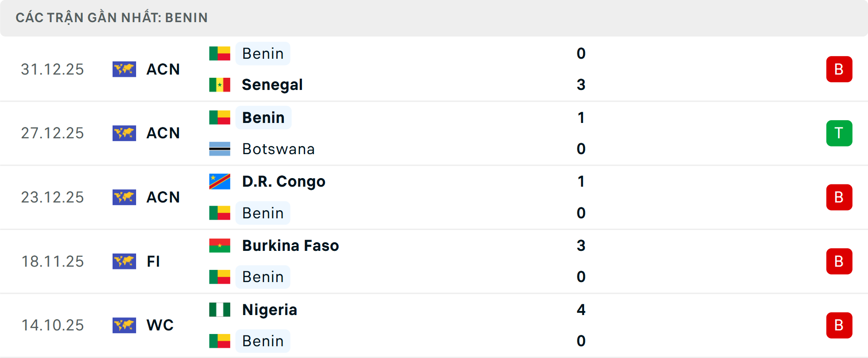This screenshot has width=868, height=358.
Task: Toggle the red B badge of the Nigeria match
Action: (840, 325)
